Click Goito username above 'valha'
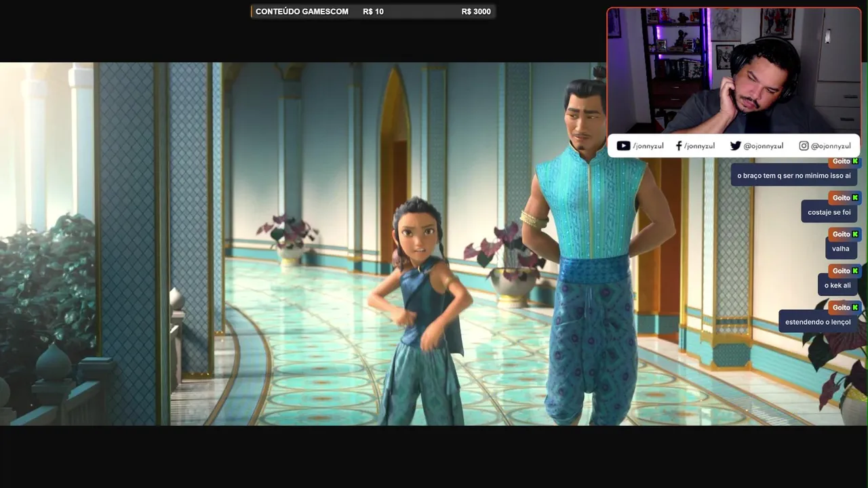This screenshot has height=488, width=868. (841, 235)
